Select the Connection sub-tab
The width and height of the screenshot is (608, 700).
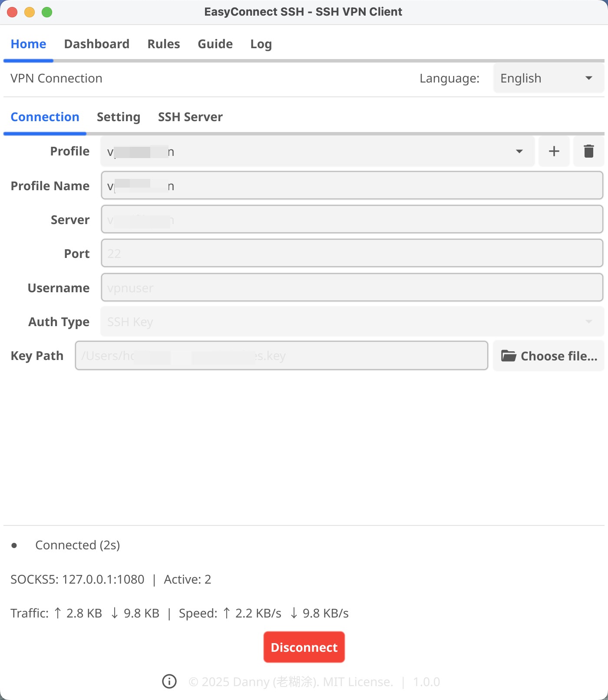tap(45, 117)
